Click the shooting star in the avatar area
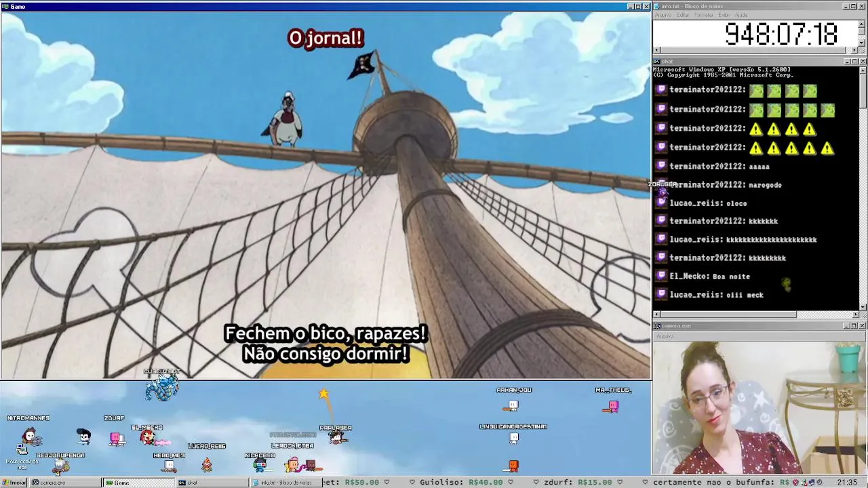The width and height of the screenshot is (868, 488). (323, 393)
